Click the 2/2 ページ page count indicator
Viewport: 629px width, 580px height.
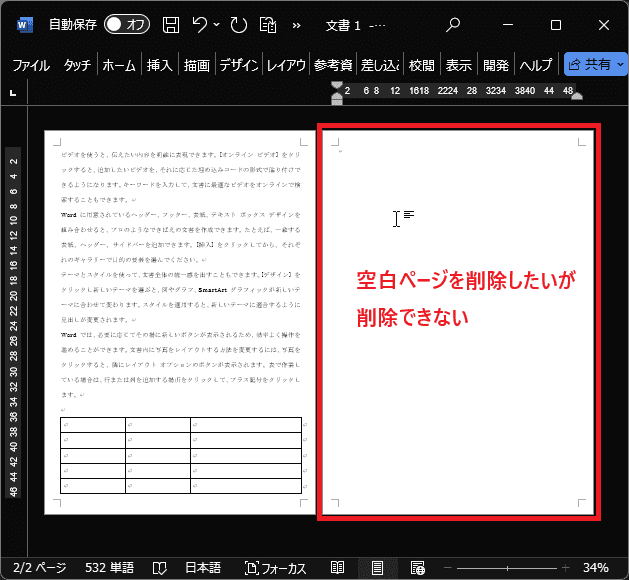36,567
